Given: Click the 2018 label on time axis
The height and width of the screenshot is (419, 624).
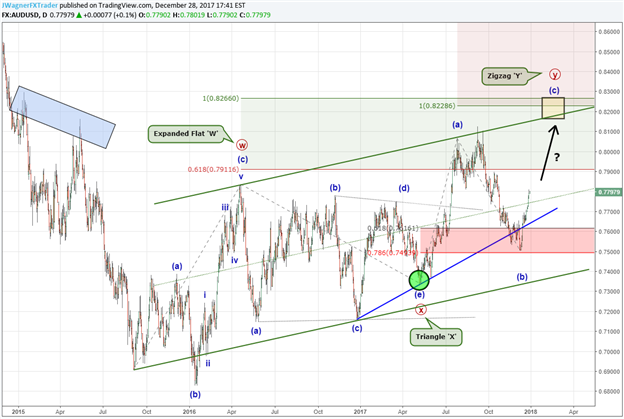Looking at the screenshot, I should (530, 412).
